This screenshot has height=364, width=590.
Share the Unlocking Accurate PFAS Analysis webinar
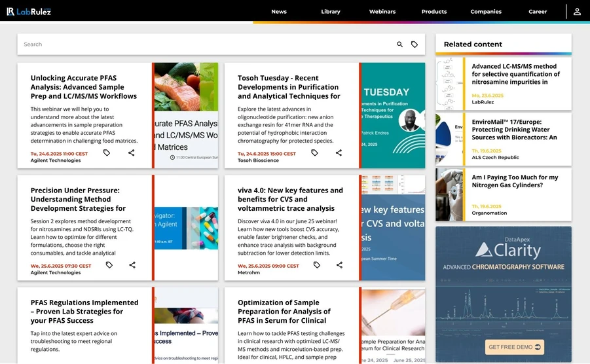pyautogui.click(x=132, y=153)
